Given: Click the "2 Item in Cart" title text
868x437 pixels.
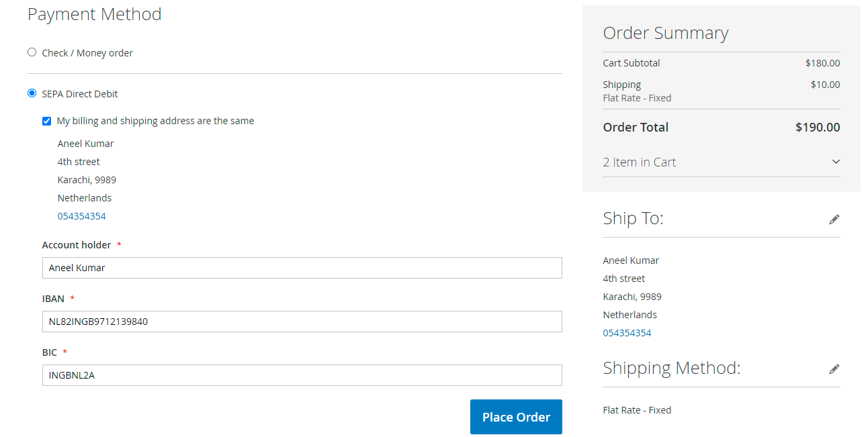Looking at the screenshot, I should point(640,162).
